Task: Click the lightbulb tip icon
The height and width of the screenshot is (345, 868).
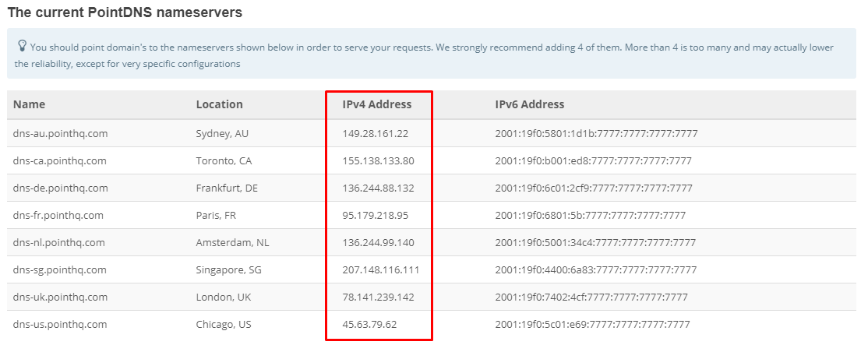Action: tap(22, 45)
